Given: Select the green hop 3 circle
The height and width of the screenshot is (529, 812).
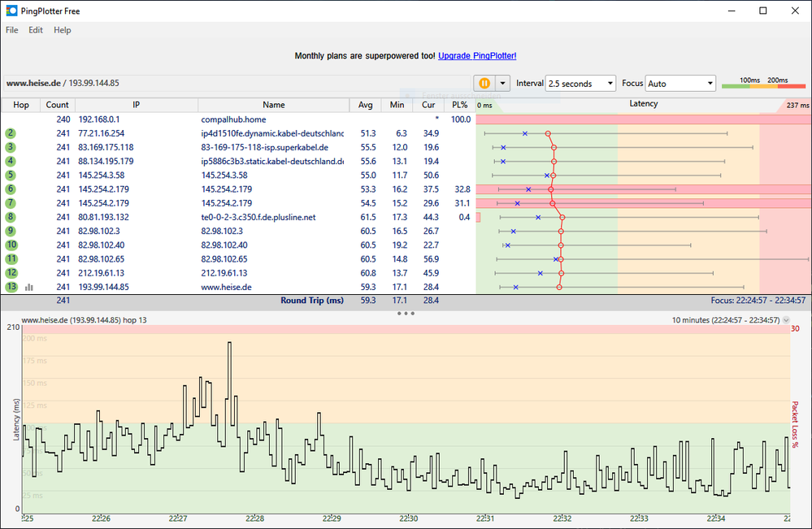Looking at the screenshot, I should pos(11,148).
